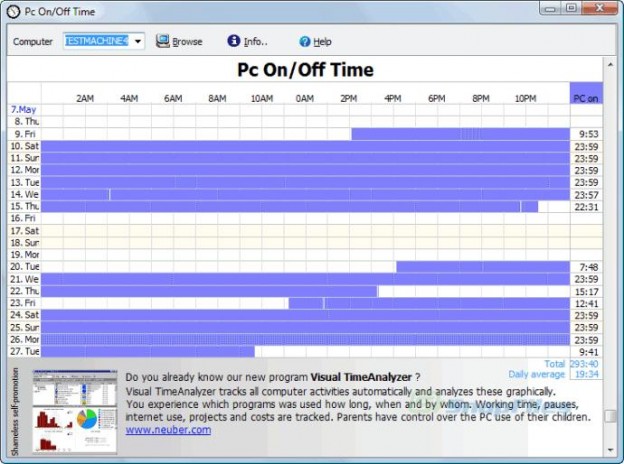Click the Daily average 19:34 value
The image size is (624, 464).
tap(587, 374)
